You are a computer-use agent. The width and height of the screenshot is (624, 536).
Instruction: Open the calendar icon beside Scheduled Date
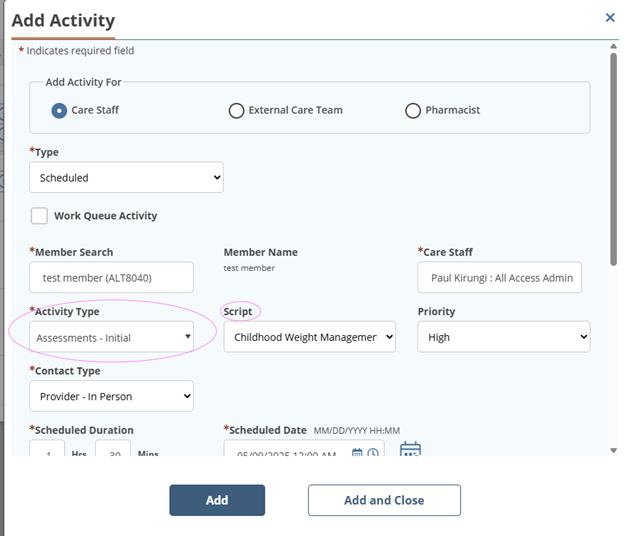tap(410, 451)
